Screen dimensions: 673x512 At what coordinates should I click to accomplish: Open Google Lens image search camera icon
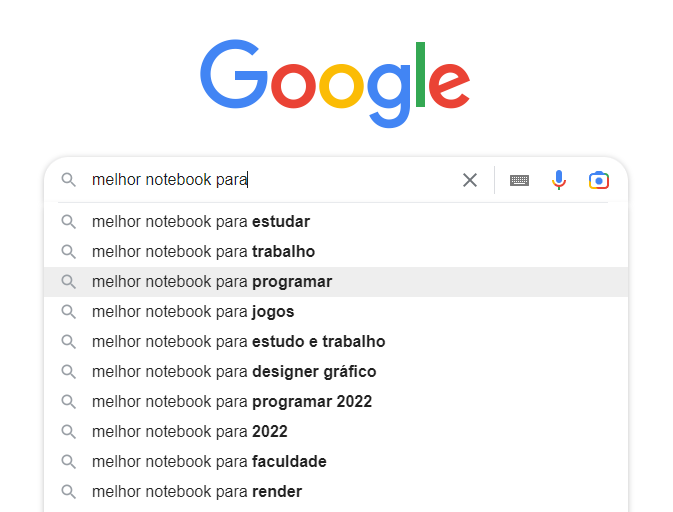pos(599,180)
